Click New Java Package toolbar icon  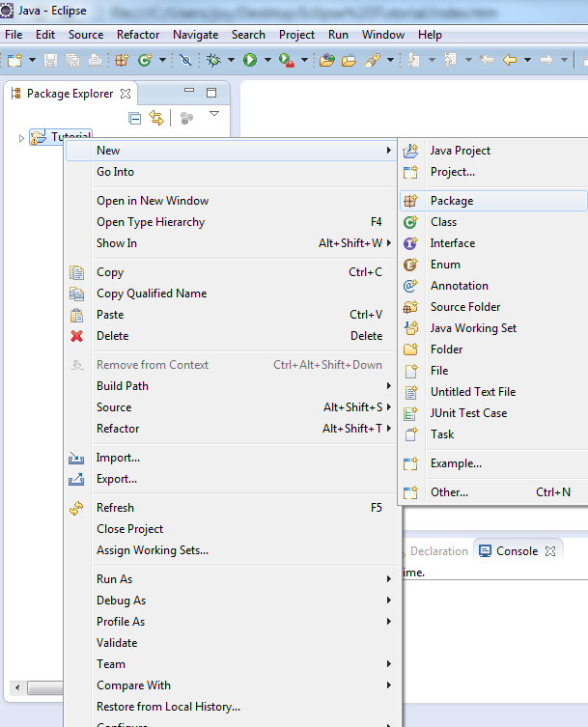click(x=122, y=60)
